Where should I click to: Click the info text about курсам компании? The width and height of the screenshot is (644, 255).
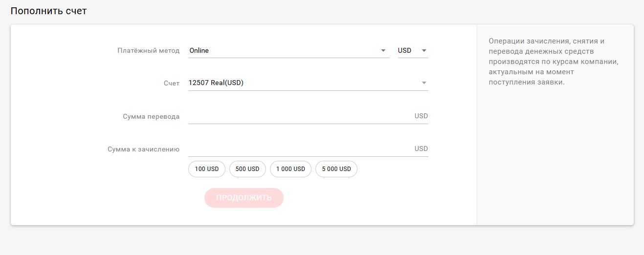tap(554, 62)
